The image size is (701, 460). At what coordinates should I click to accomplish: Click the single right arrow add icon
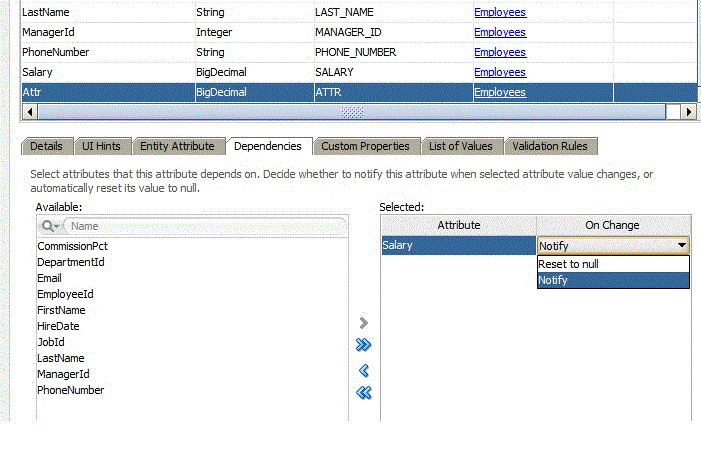click(364, 323)
